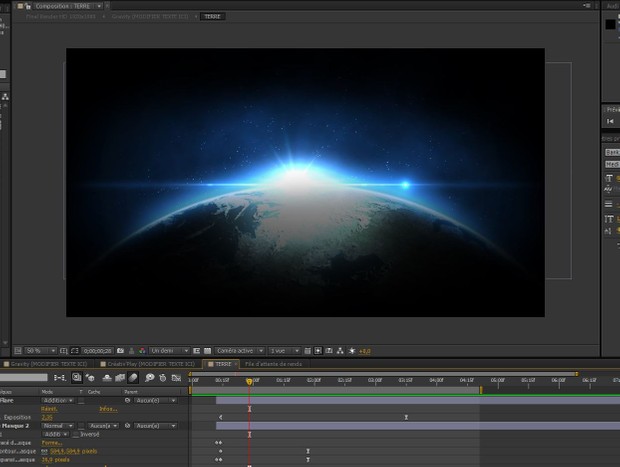Close the Composition TERRE viewer panel
The image size is (620, 467).
[x=108, y=6]
